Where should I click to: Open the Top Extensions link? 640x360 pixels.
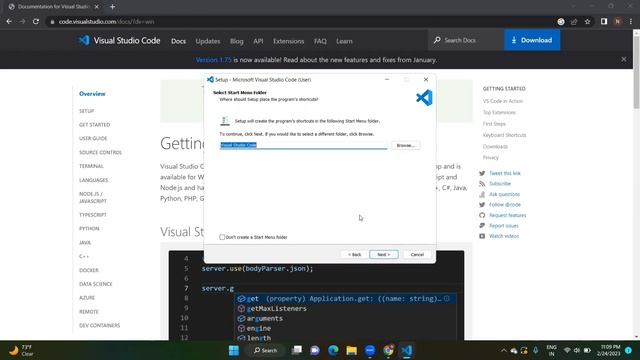pos(499,112)
